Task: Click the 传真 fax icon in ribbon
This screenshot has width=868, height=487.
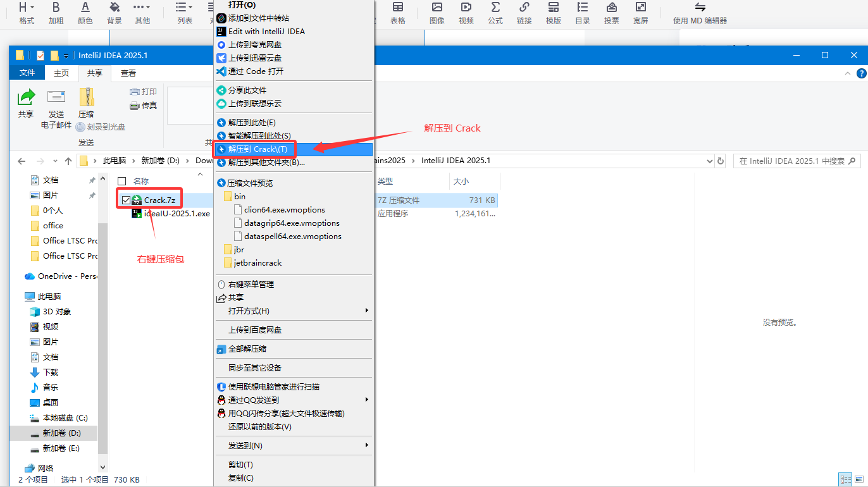Action: click(x=134, y=105)
